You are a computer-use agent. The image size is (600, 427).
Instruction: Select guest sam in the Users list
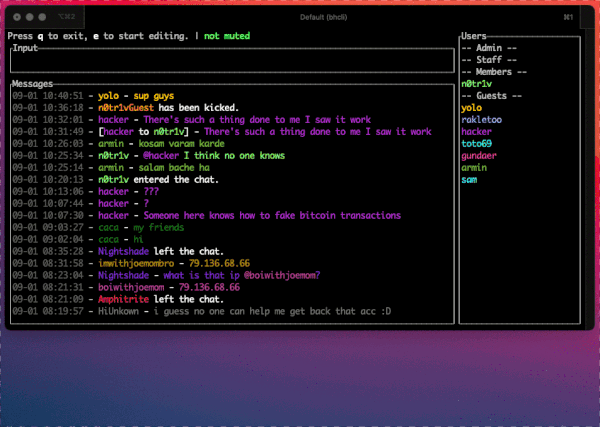coord(469,180)
